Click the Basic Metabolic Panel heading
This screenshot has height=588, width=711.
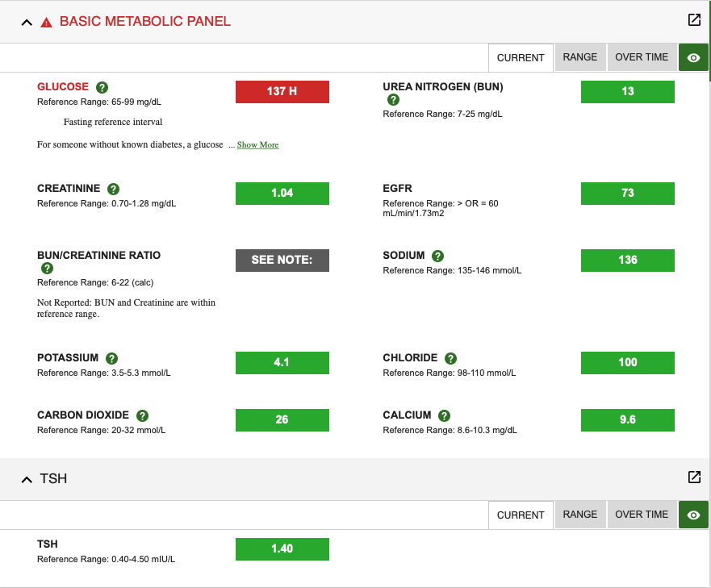click(145, 21)
